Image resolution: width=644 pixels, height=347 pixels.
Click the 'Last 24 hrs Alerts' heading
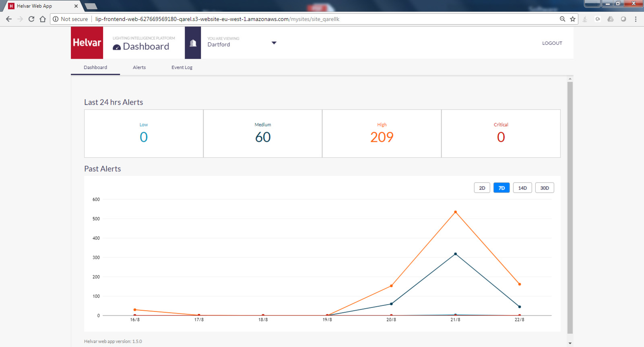point(114,102)
